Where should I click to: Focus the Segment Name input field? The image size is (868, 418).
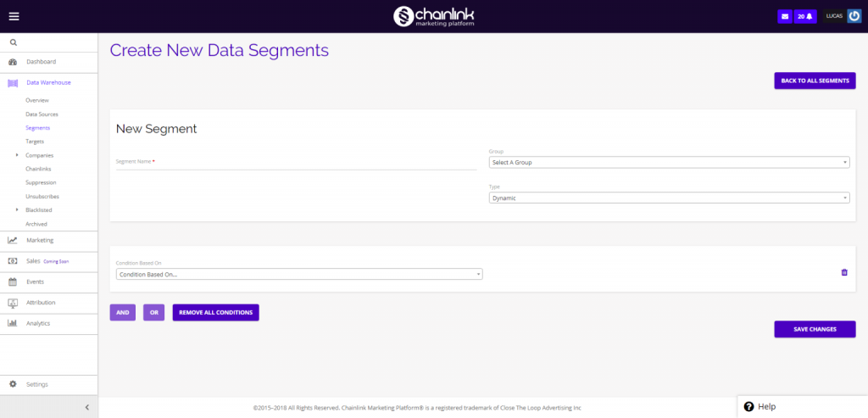click(296, 162)
